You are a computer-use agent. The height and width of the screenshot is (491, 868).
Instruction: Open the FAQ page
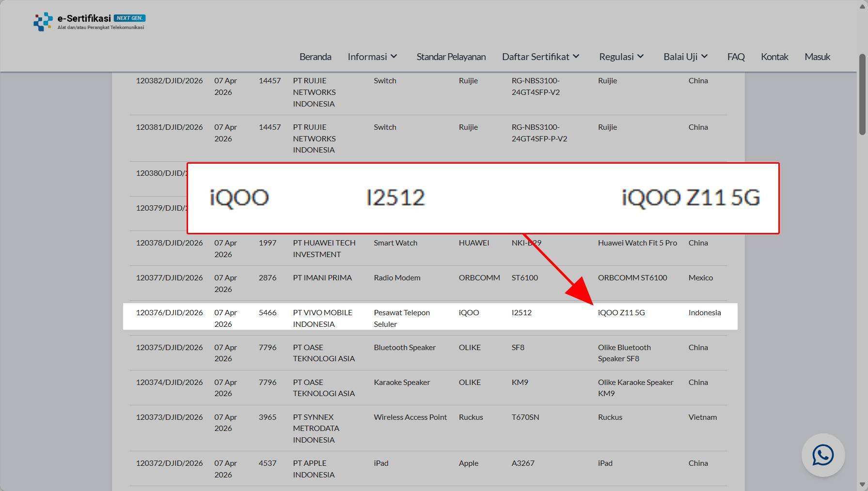(x=736, y=57)
